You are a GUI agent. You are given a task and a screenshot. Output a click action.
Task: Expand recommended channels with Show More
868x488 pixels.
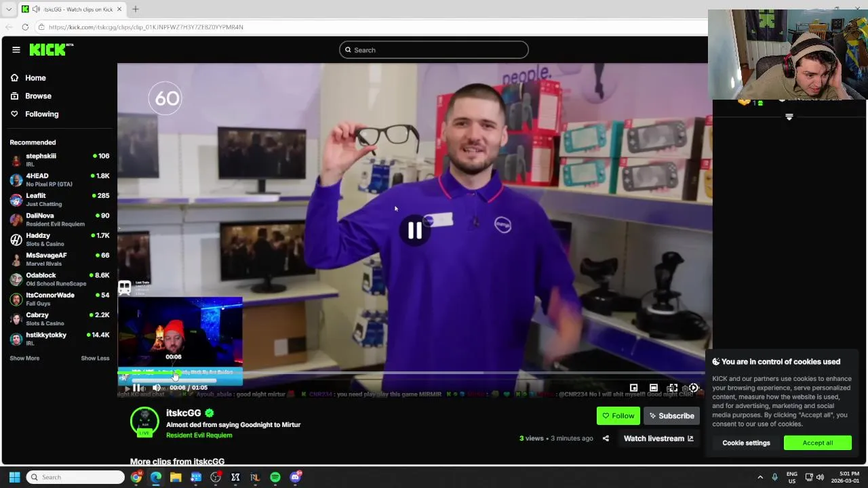(24, 358)
